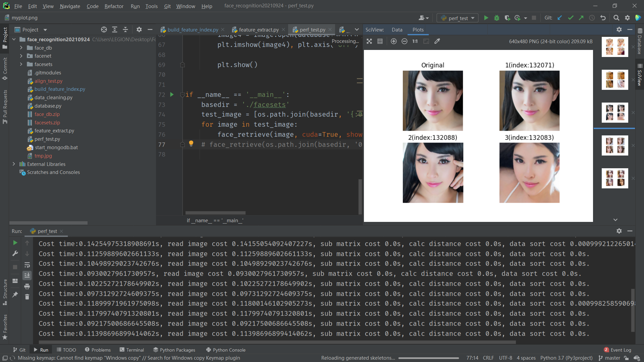
Task: Click the run gutter arrow on line 72
Action: point(172,95)
